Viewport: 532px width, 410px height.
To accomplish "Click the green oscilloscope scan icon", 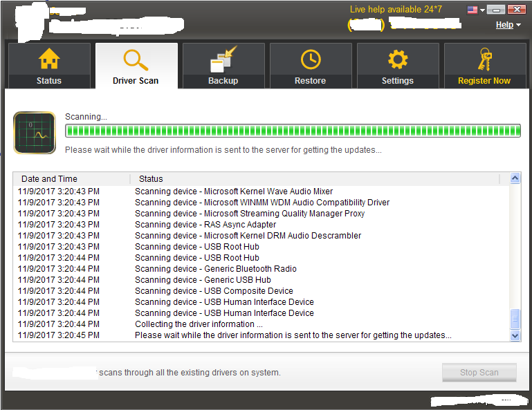I will point(35,133).
